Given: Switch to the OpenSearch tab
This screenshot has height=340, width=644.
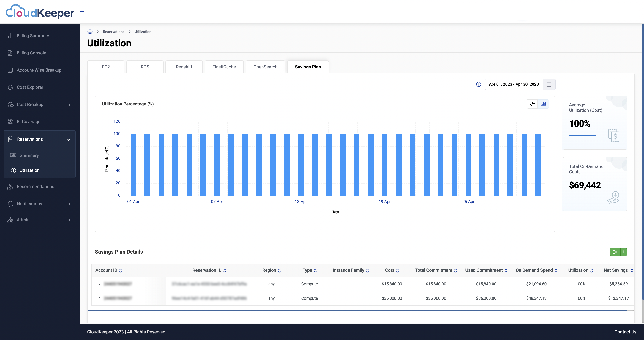Looking at the screenshot, I should pyautogui.click(x=265, y=67).
